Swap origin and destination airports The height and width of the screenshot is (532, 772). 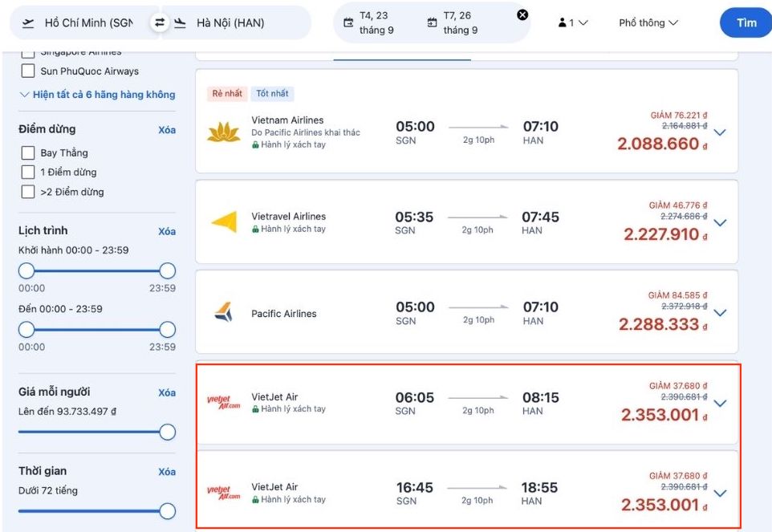[x=160, y=22]
